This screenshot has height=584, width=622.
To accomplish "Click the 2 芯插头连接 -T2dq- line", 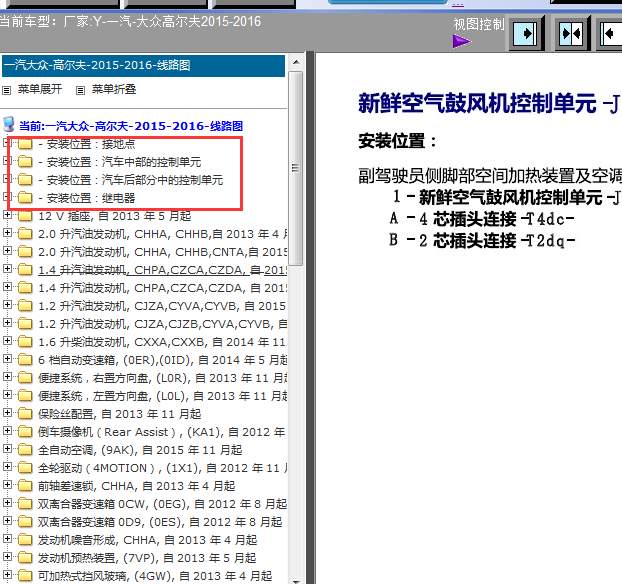I will point(482,240).
